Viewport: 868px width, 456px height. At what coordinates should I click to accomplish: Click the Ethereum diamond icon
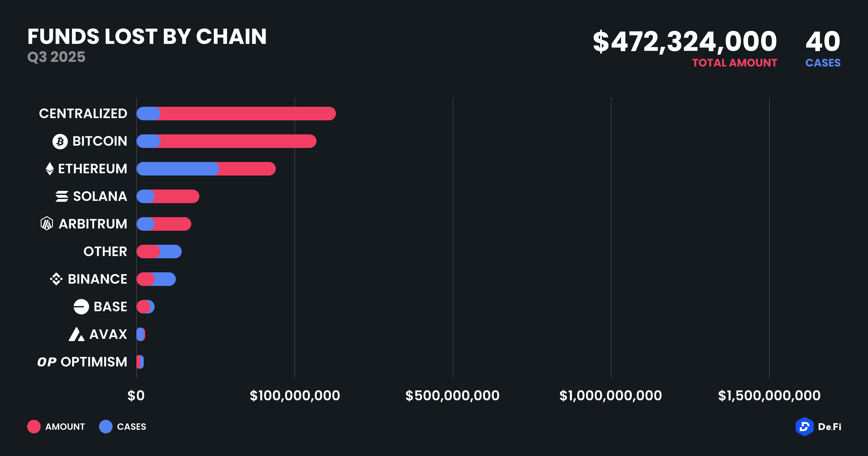tap(50, 169)
